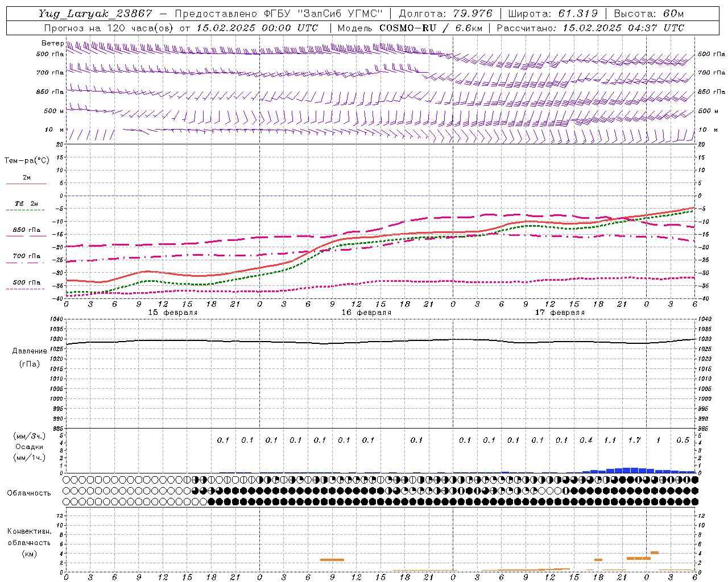Click the Td 2м dew point legend entry

pyautogui.click(x=27, y=203)
